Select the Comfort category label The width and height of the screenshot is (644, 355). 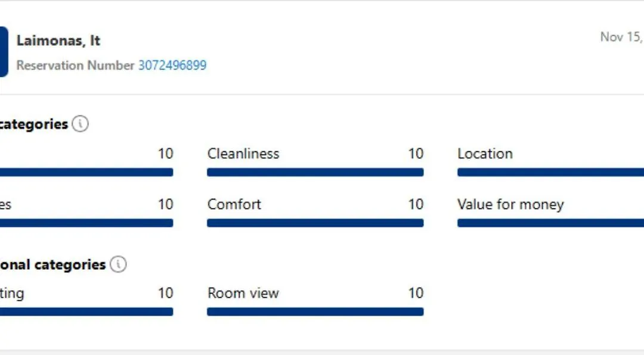(x=234, y=204)
